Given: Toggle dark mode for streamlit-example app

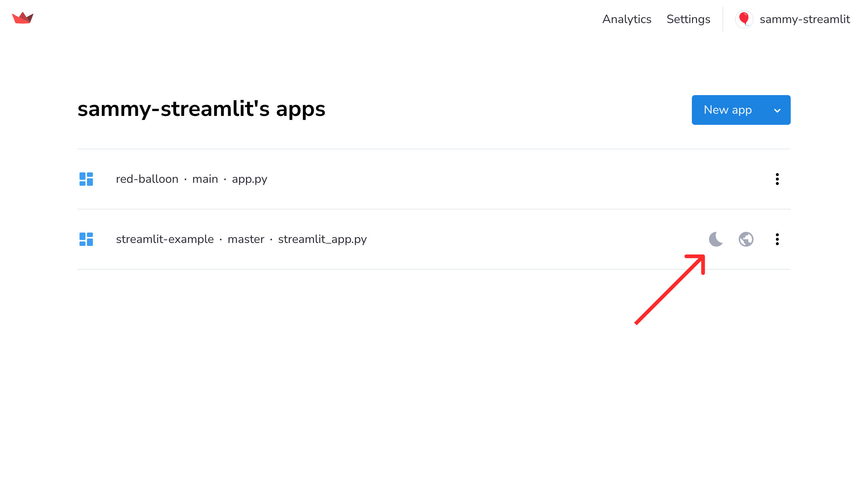Looking at the screenshot, I should 716,239.
